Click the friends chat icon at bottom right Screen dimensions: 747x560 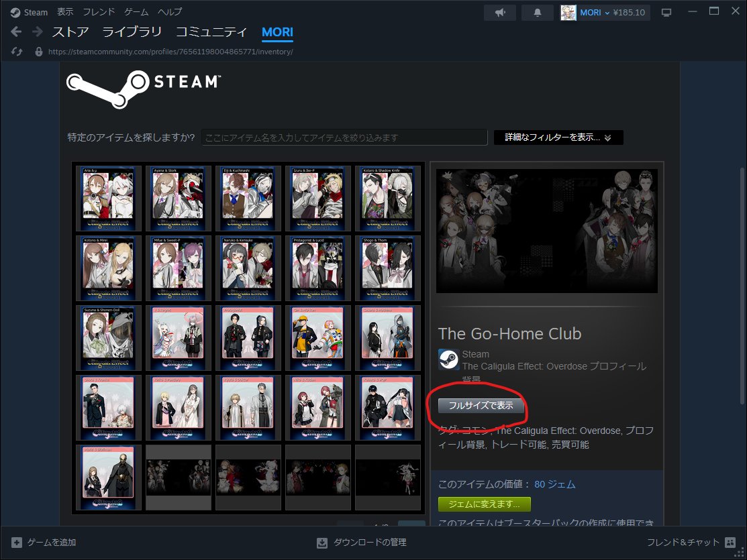click(x=730, y=543)
